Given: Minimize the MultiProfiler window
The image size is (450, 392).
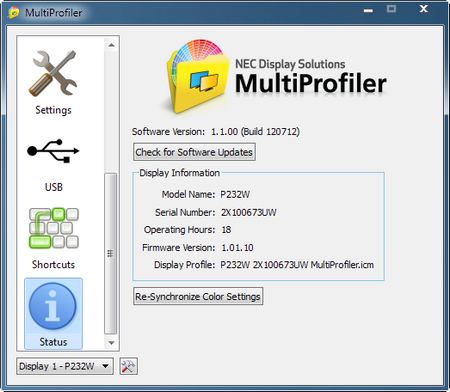Looking at the screenshot, I should coord(368,10).
